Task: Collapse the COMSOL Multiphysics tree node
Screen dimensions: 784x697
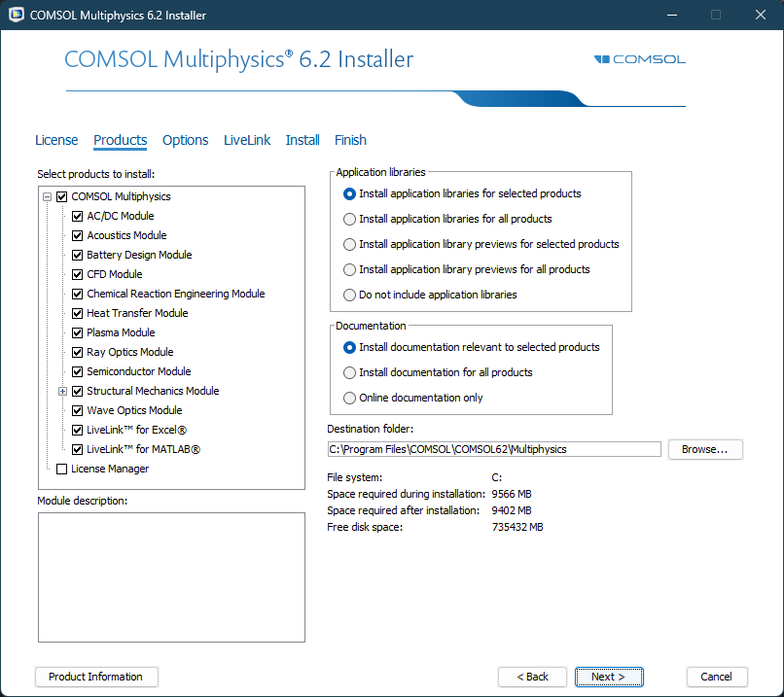Action: [47, 196]
